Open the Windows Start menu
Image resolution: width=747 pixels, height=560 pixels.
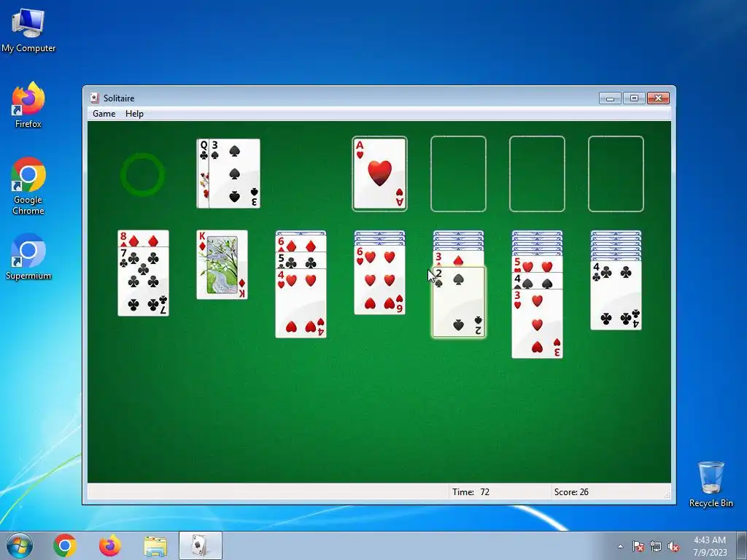tap(20, 545)
